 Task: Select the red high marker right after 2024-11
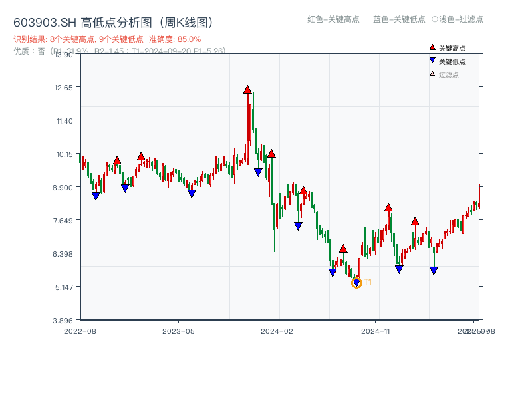pos(388,207)
